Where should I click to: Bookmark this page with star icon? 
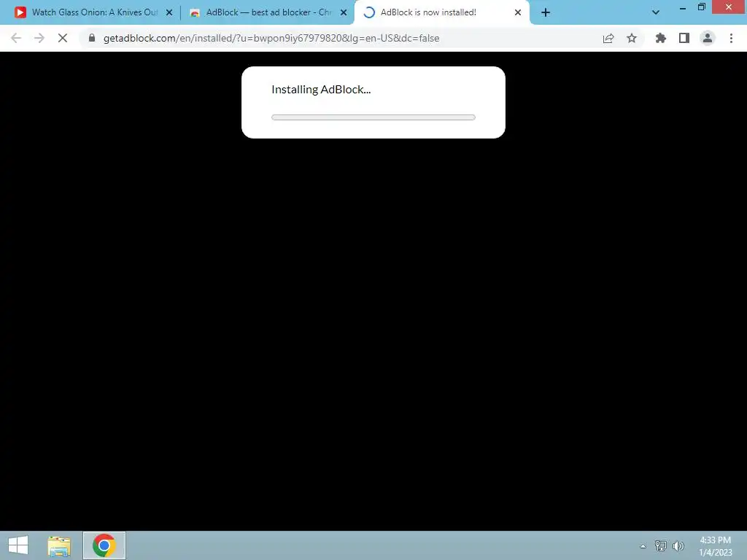point(632,38)
